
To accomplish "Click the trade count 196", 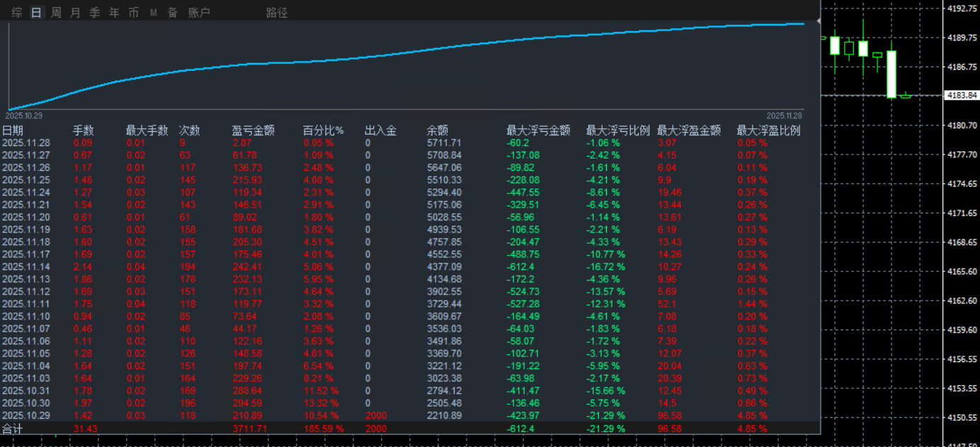I will [x=187, y=402].
